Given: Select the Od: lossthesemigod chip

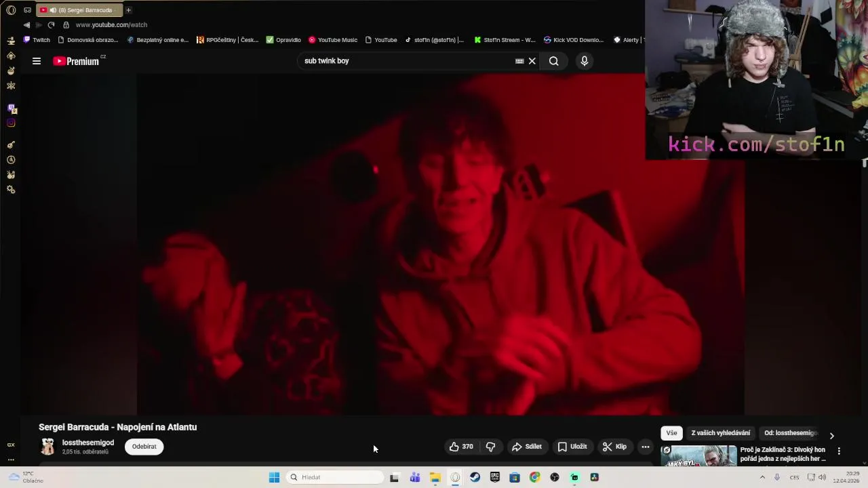Looking at the screenshot, I should 790,433.
